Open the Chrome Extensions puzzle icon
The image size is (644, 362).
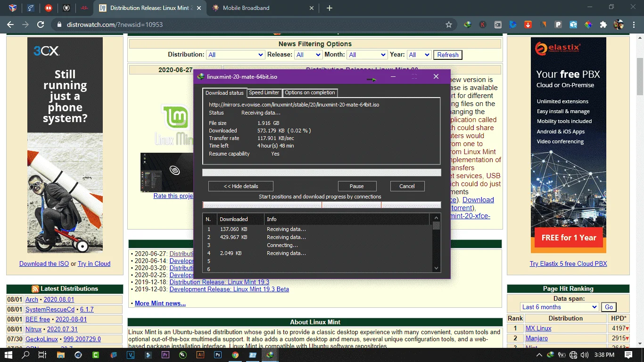(603, 25)
